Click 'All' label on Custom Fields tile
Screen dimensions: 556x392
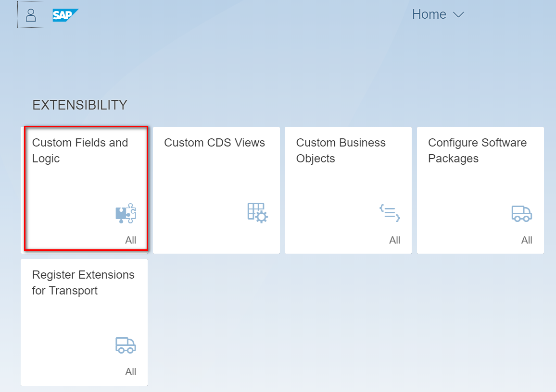coord(131,240)
